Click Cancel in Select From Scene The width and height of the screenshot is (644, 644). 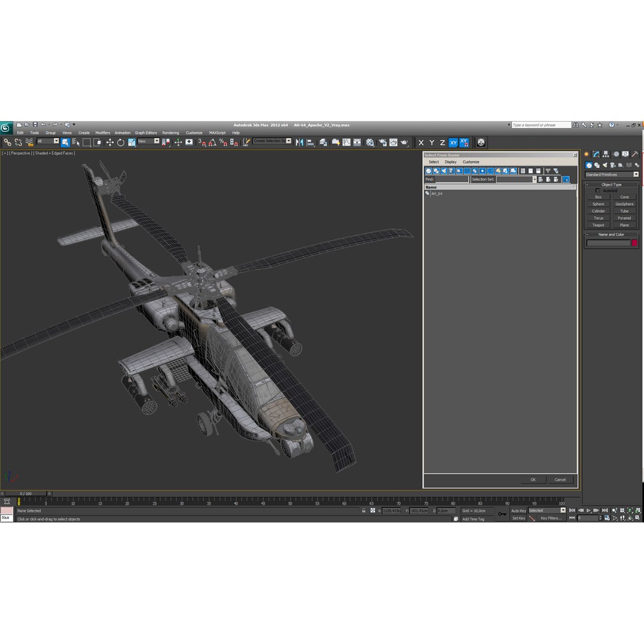point(560,479)
